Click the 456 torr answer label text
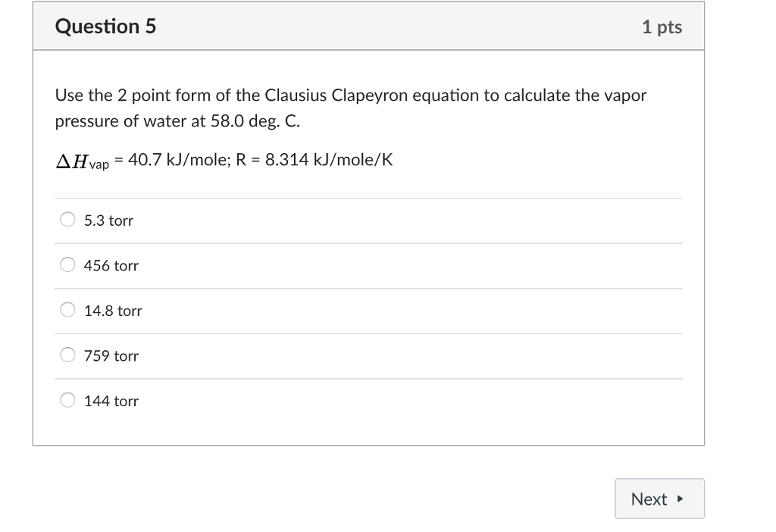 click(111, 266)
